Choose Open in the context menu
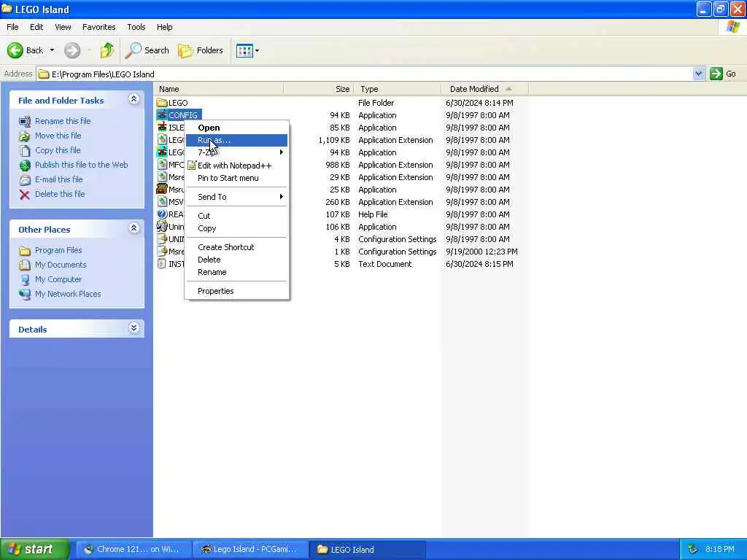This screenshot has height=560, width=747. pyautogui.click(x=237, y=128)
